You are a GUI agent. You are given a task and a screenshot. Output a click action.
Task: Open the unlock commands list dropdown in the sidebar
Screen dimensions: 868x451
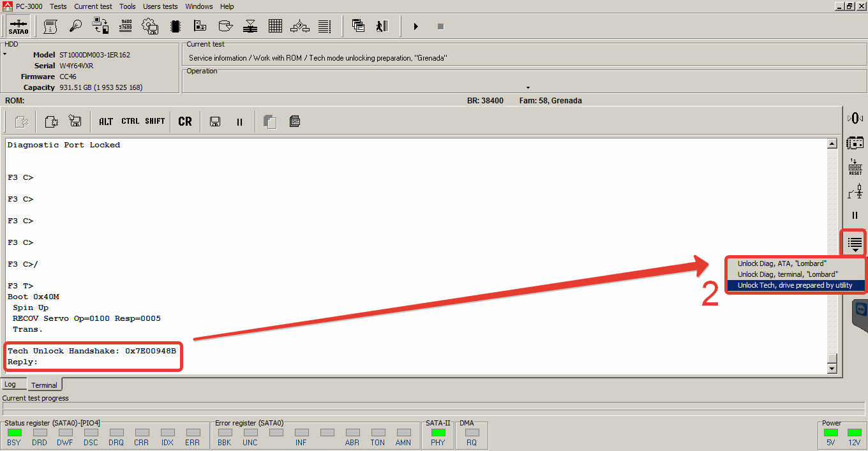(x=855, y=243)
